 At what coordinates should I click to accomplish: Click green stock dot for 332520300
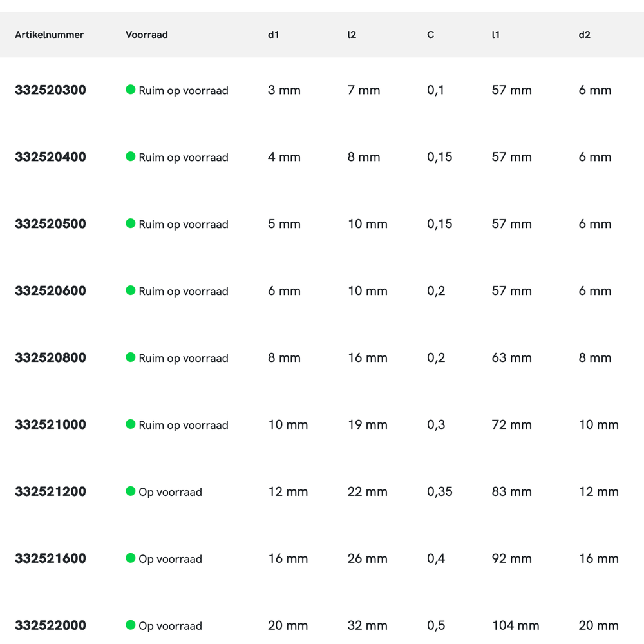pos(131,90)
